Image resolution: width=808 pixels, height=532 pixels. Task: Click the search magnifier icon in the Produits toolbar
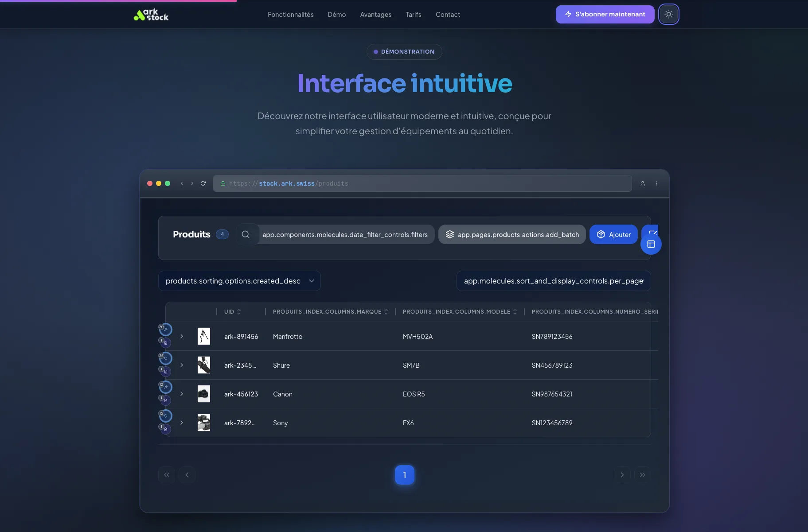click(x=246, y=234)
